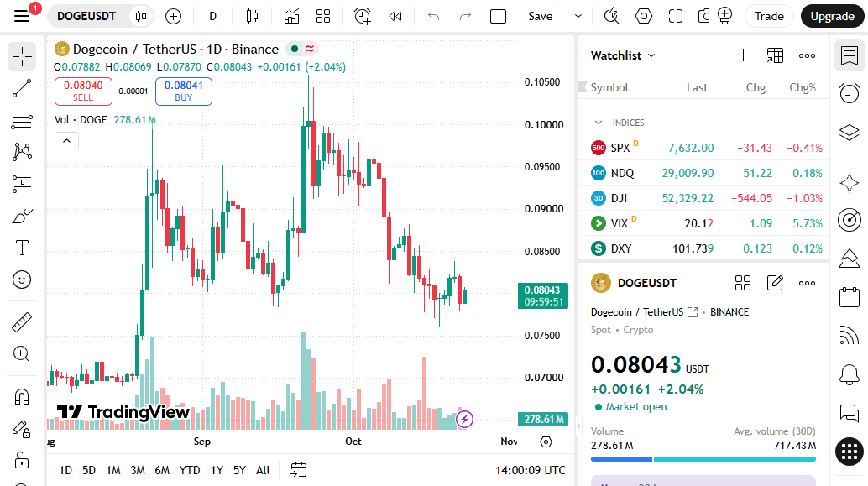Select the 1M time range
Viewport: 868px width, 486px height.
coord(113,470)
